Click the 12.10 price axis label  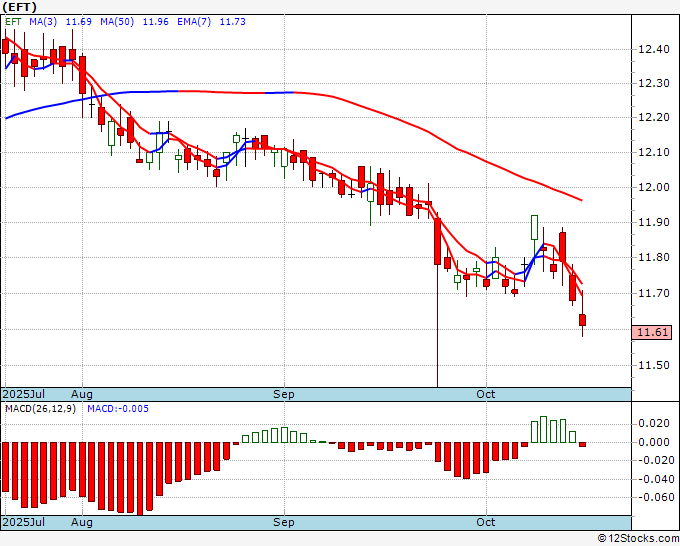(654, 152)
